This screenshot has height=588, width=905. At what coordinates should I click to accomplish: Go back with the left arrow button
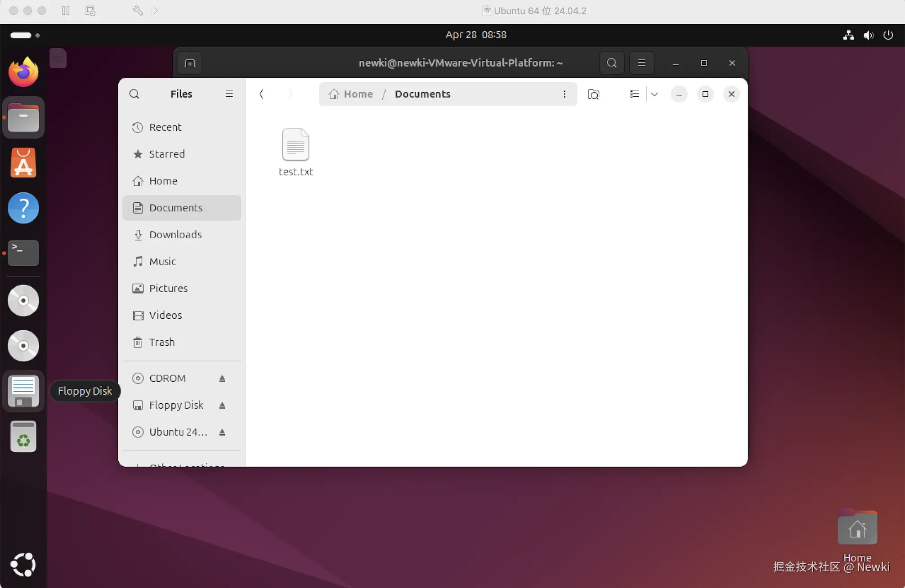click(262, 94)
